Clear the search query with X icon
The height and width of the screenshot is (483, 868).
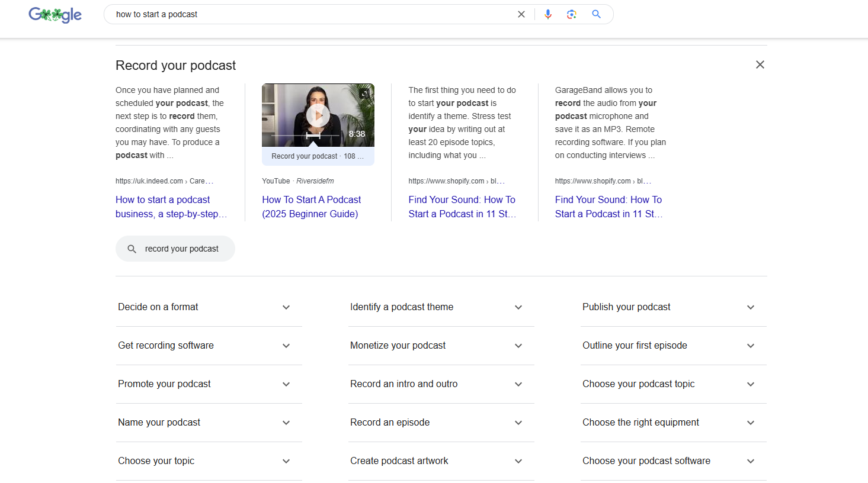(x=521, y=14)
